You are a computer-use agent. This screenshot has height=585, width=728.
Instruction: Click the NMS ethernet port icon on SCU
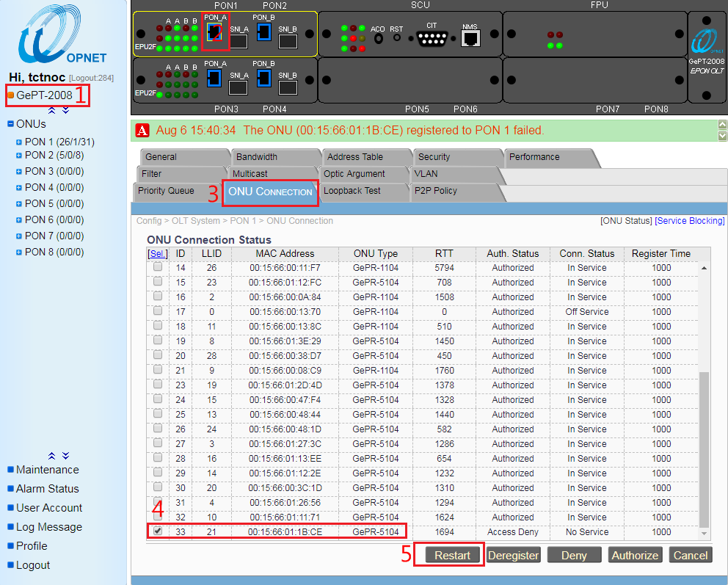(x=471, y=38)
